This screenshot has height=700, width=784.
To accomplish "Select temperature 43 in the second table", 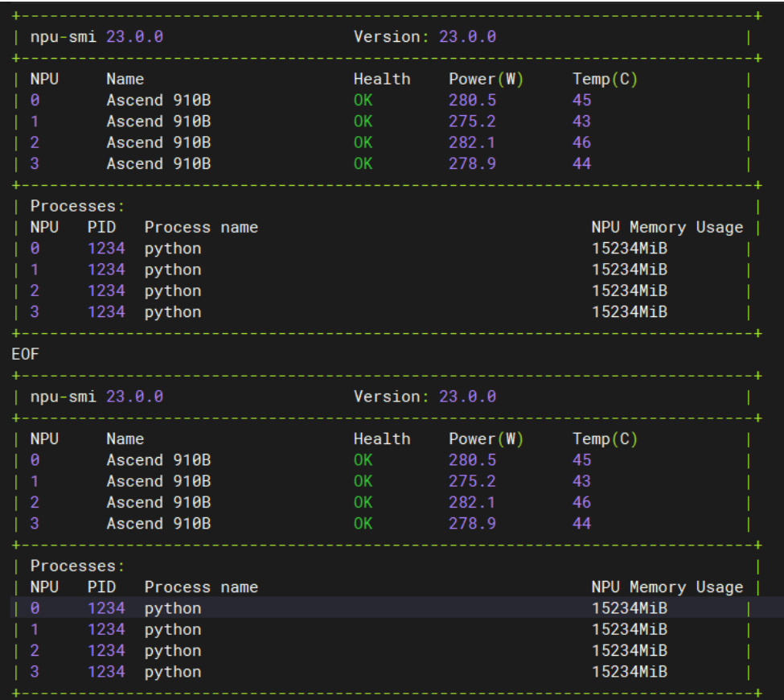I will coord(581,481).
